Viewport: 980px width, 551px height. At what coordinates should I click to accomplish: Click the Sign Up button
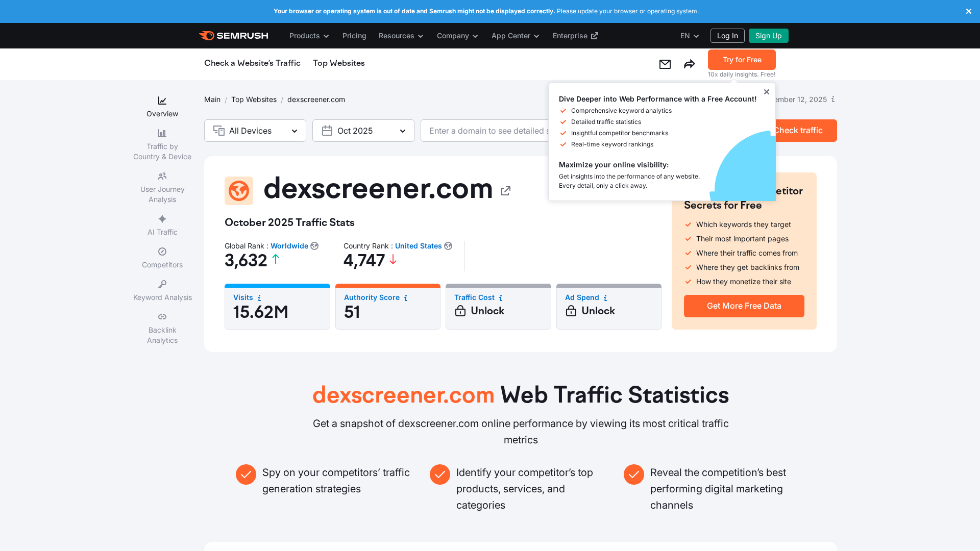[x=769, y=36]
